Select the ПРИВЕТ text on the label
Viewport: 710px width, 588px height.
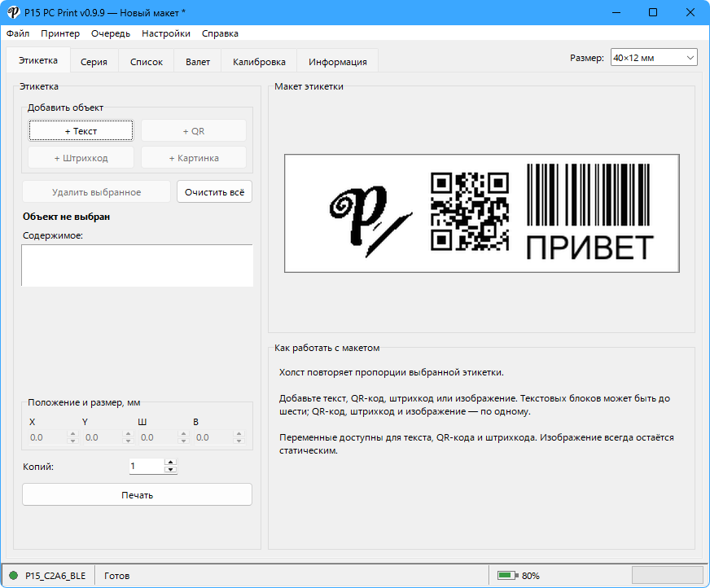[589, 248]
